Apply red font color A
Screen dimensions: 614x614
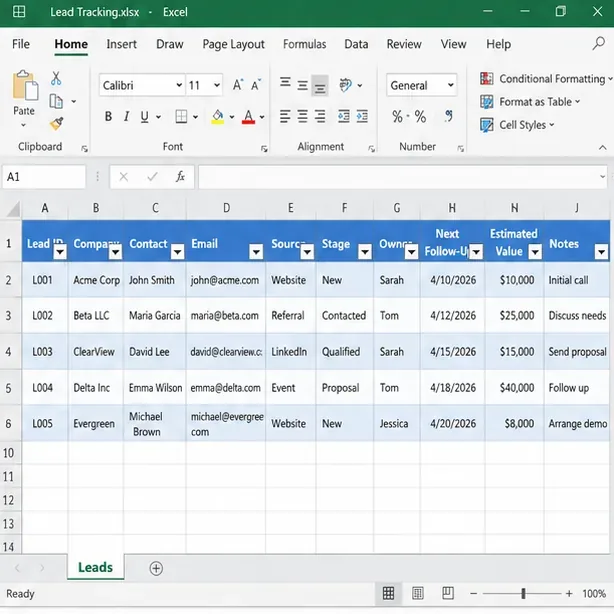point(248,117)
